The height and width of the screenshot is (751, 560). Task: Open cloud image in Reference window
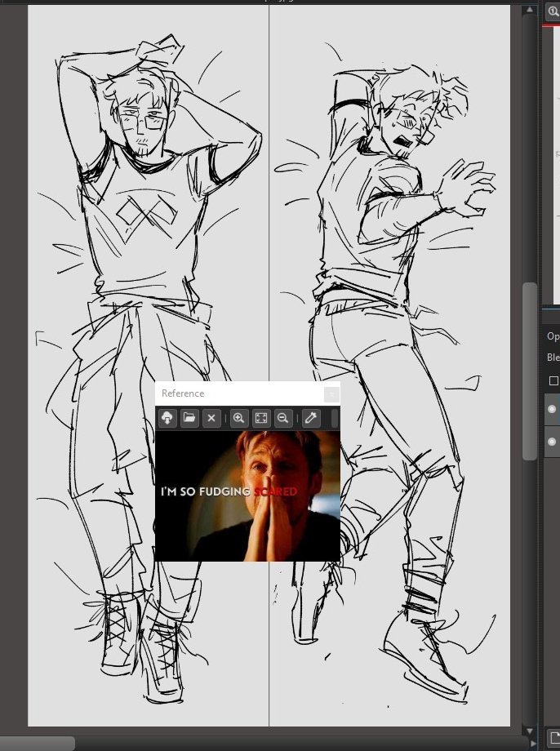(167, 418)
